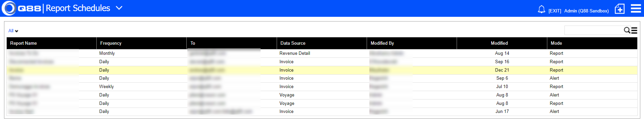Image resolution: width=644 pixels, height=121 pixels.
Task: Open the hamburger main menu icon
Action: coord(636,8)
